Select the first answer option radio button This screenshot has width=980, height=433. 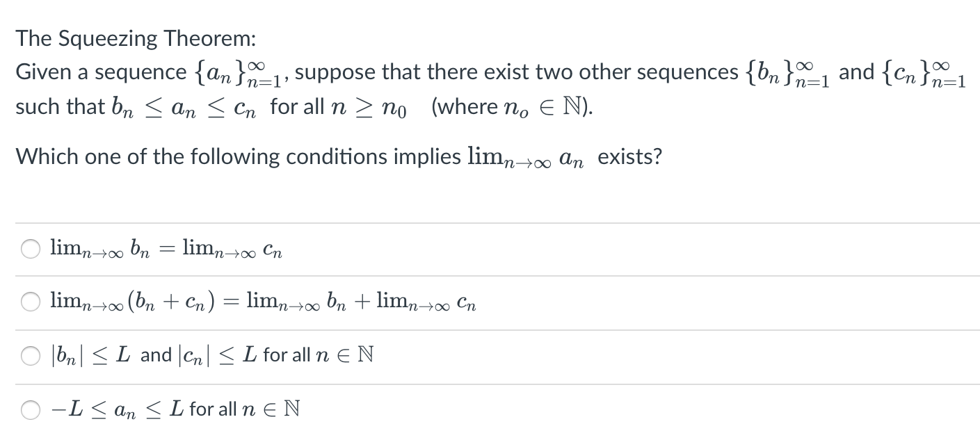click(x=30, y=248)
